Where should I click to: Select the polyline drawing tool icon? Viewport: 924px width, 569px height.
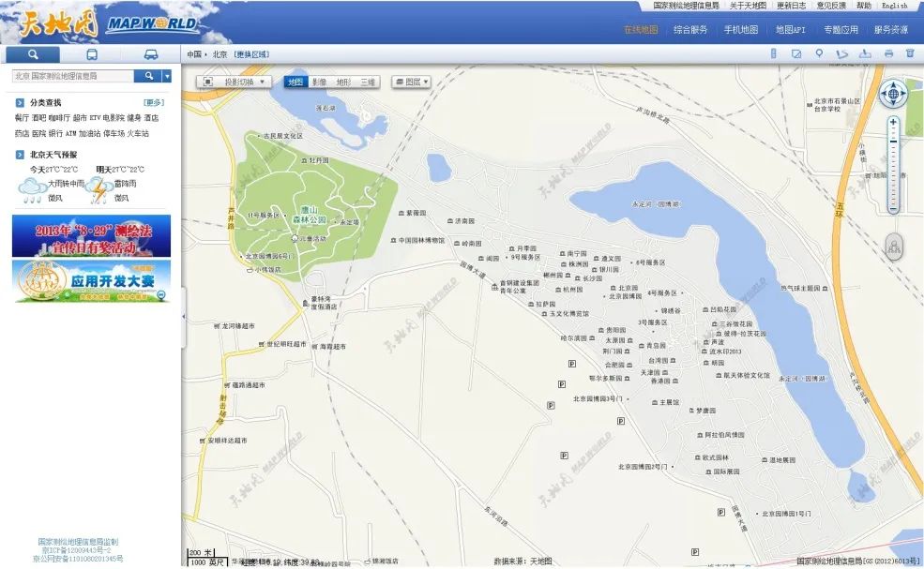[x=841, y=54]
